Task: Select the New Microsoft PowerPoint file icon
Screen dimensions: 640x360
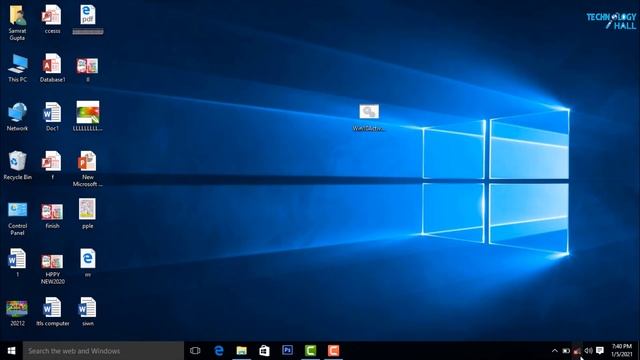Action: tap(87, 162)
